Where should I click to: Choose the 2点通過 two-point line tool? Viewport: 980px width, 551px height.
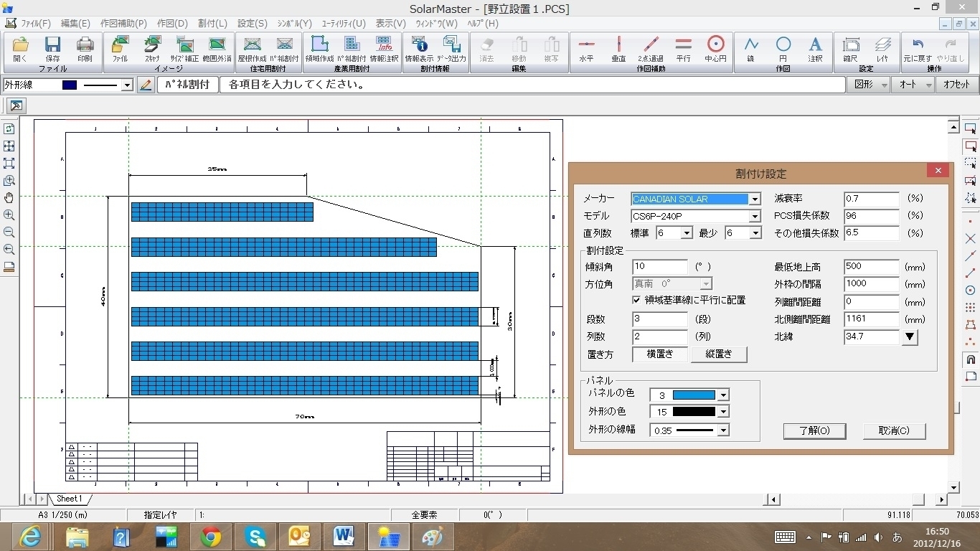(x=651, y=48)
